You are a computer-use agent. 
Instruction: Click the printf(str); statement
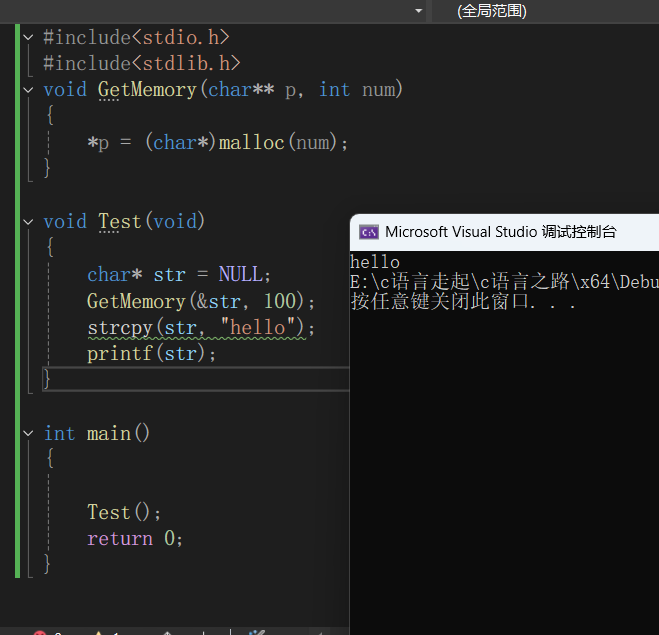pyautogui.click(x=151, y=354)
